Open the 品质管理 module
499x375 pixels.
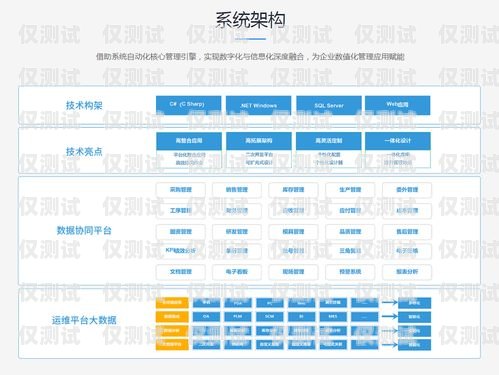click(350, 232)
